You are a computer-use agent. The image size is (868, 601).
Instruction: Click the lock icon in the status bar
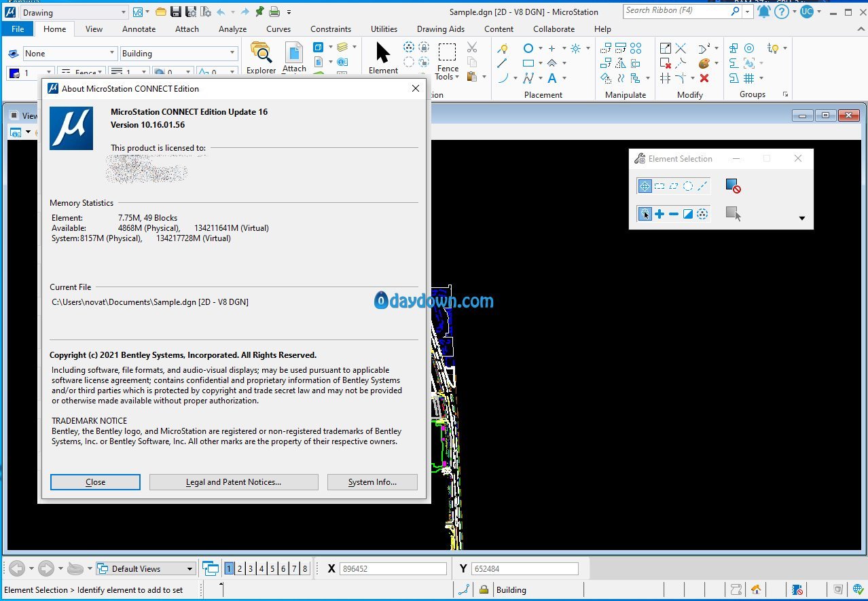tap(484, 589)
